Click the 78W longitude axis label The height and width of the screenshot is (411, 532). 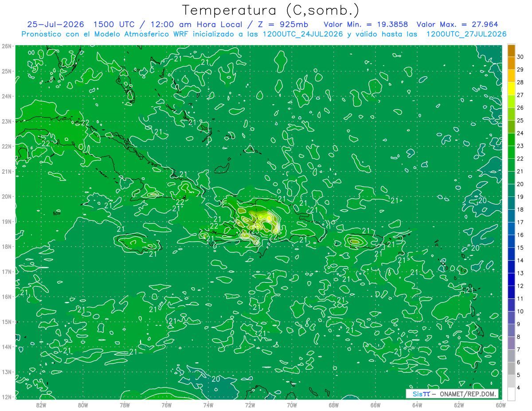pyautogui.click(x=125, y=404)
